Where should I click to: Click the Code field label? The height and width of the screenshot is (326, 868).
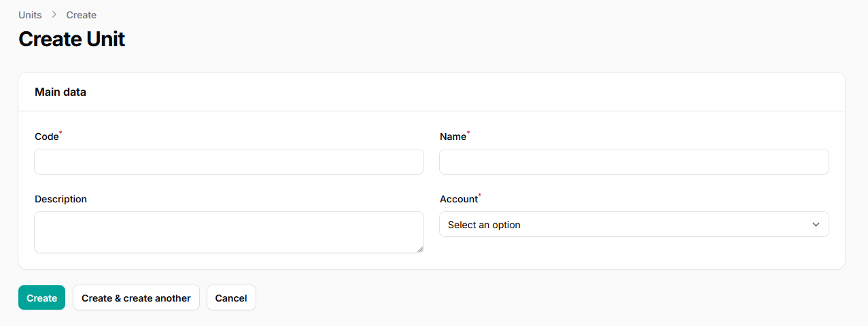[x=46, y=137]
